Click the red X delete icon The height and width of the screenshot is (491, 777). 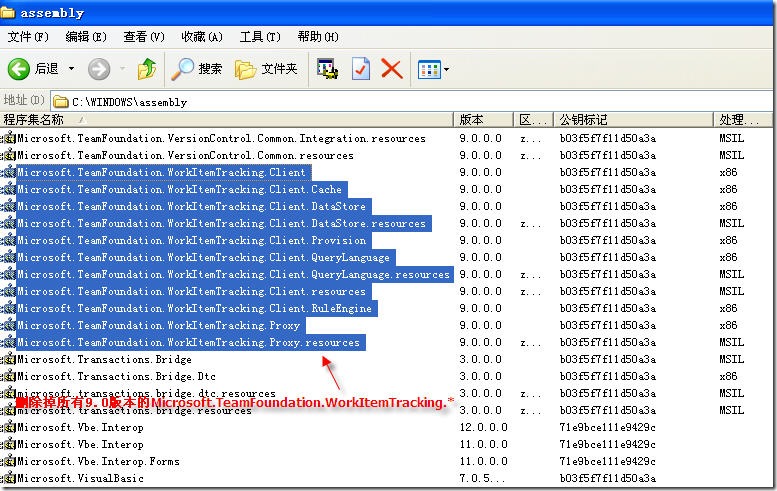(x=391, y=69)
